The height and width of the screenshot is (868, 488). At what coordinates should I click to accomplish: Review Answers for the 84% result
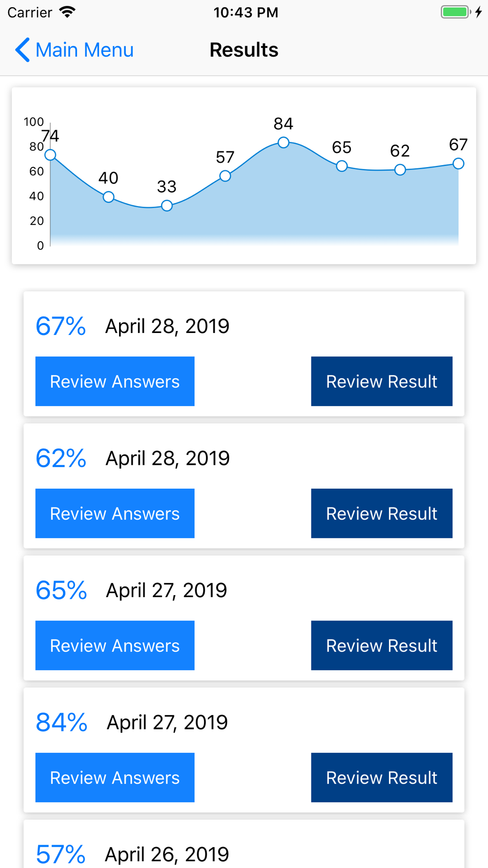click(115, 778)
